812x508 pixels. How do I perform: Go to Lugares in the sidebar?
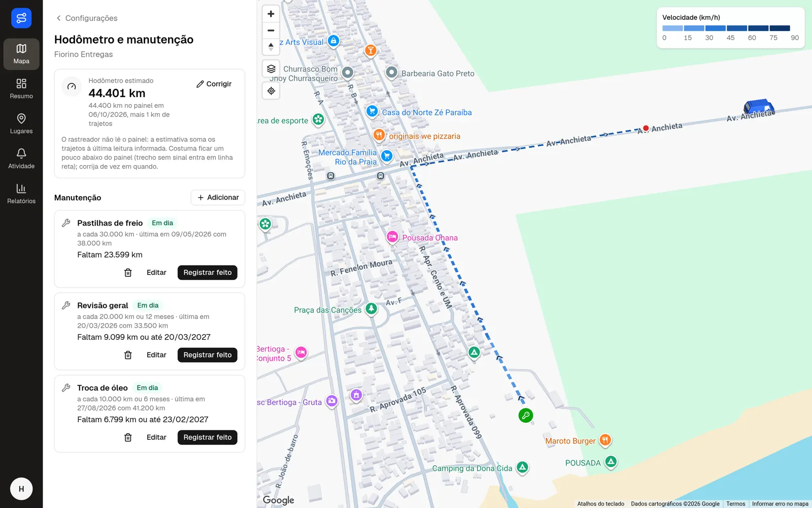click(21, 124)
